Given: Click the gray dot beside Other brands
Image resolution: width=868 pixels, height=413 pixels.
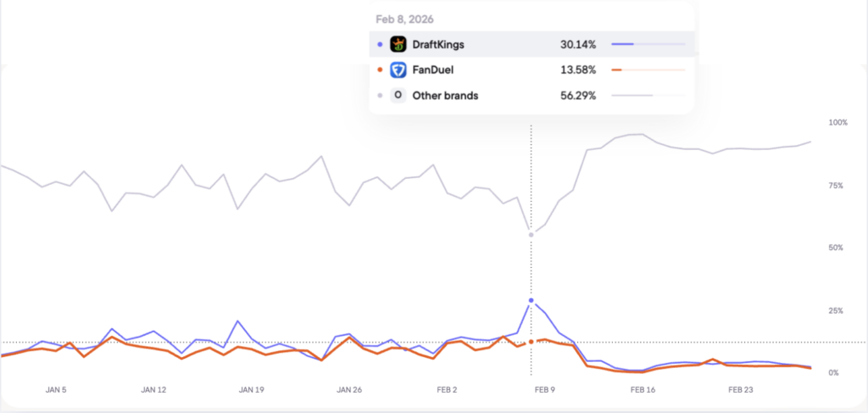Looking at the screenshot, I should click(x=379, y=96).
